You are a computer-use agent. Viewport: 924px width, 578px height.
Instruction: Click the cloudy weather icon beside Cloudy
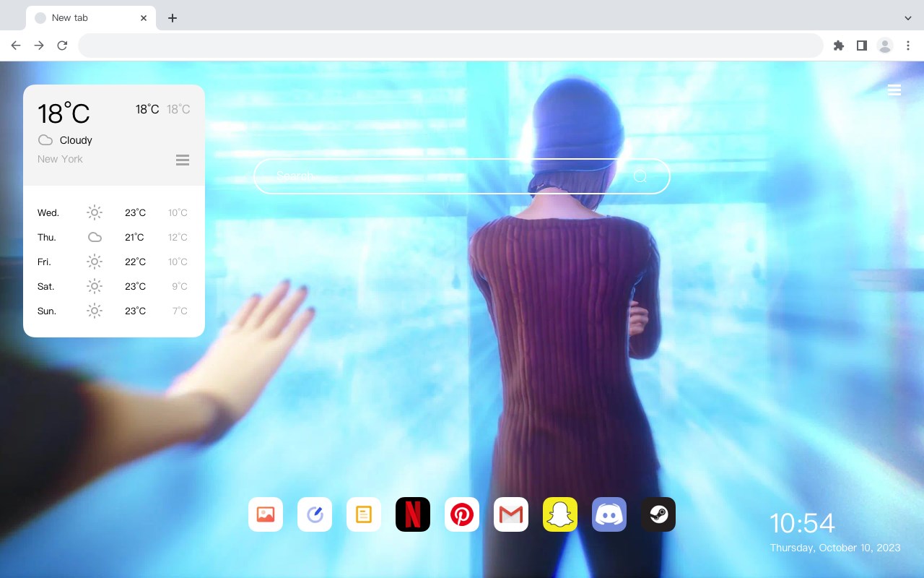(45, 140)
